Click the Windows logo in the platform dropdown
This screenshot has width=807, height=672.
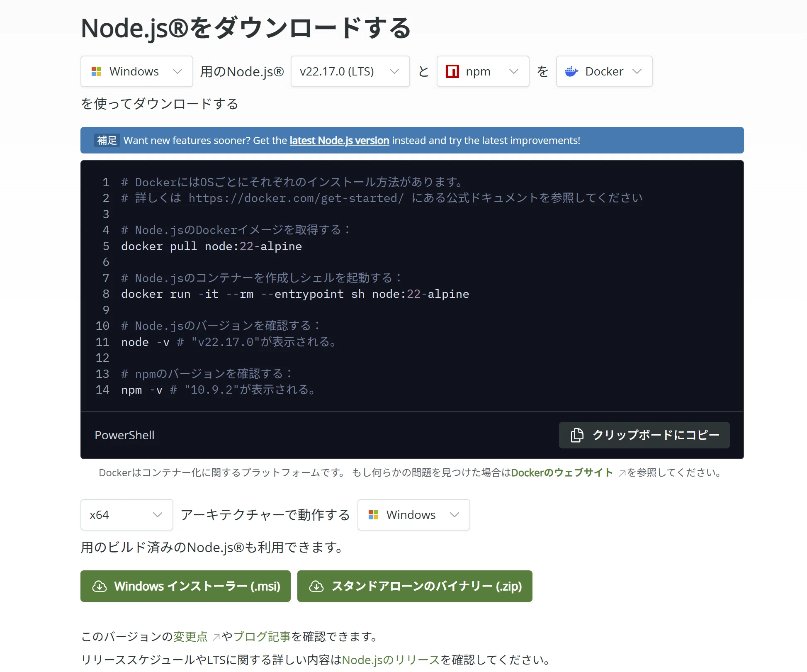96,71
